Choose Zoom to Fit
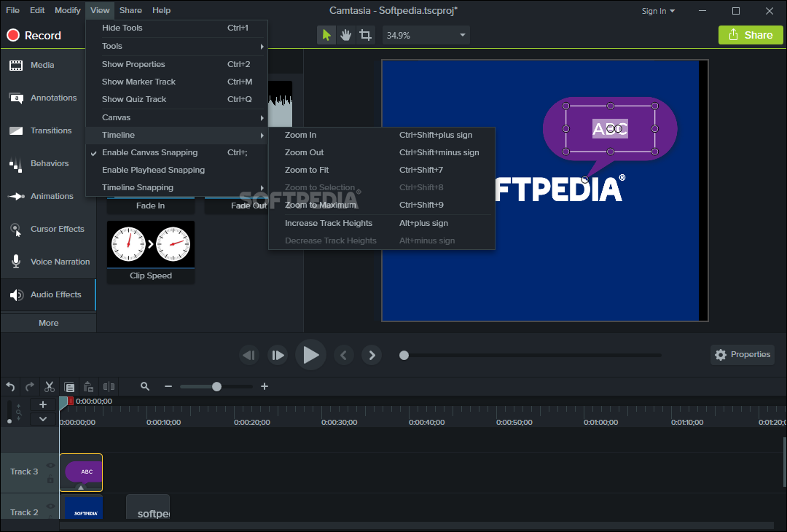Screen dimensions: 787x532 coord(382,170)
